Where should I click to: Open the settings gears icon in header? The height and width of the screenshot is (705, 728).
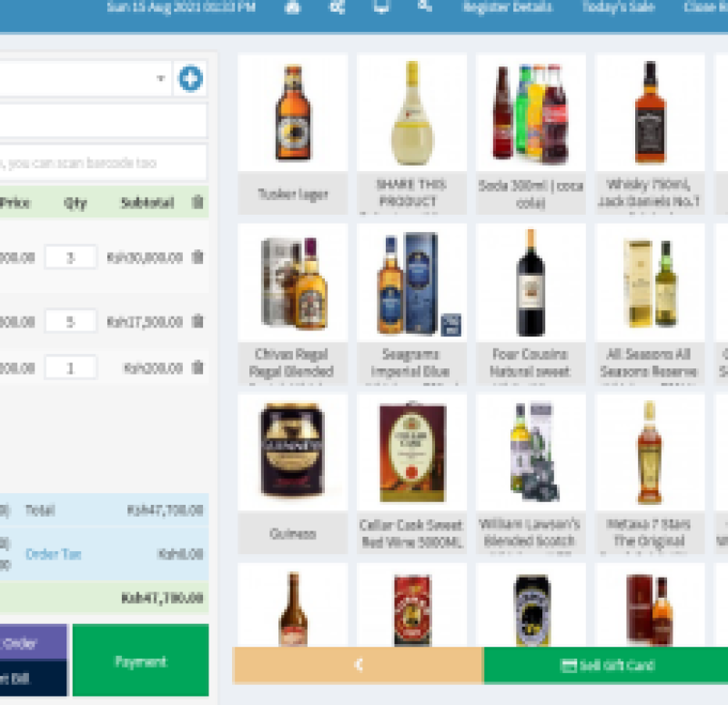click(338, 7)
